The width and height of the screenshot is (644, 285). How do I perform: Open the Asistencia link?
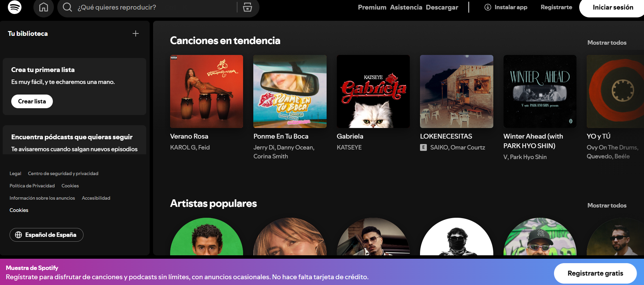pos(406,7)
